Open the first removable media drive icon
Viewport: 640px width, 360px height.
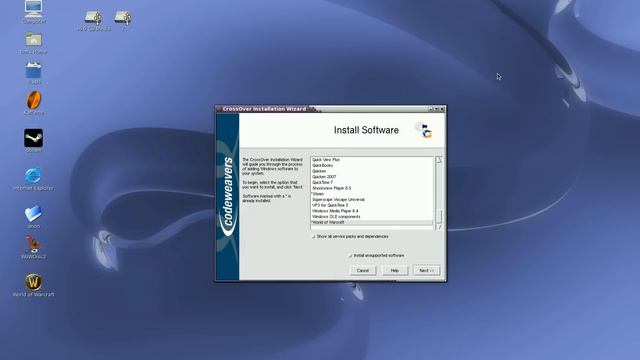pos(93,18)
